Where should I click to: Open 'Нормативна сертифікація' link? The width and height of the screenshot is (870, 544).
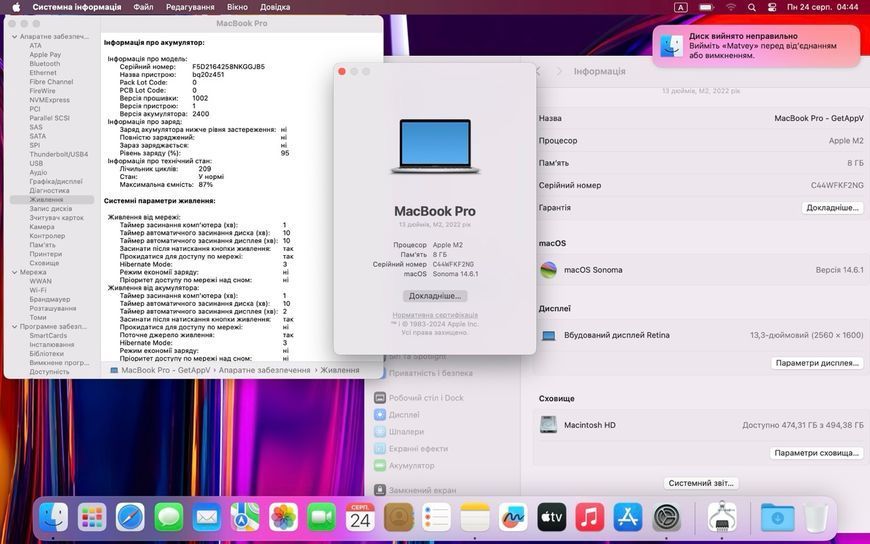435,315
